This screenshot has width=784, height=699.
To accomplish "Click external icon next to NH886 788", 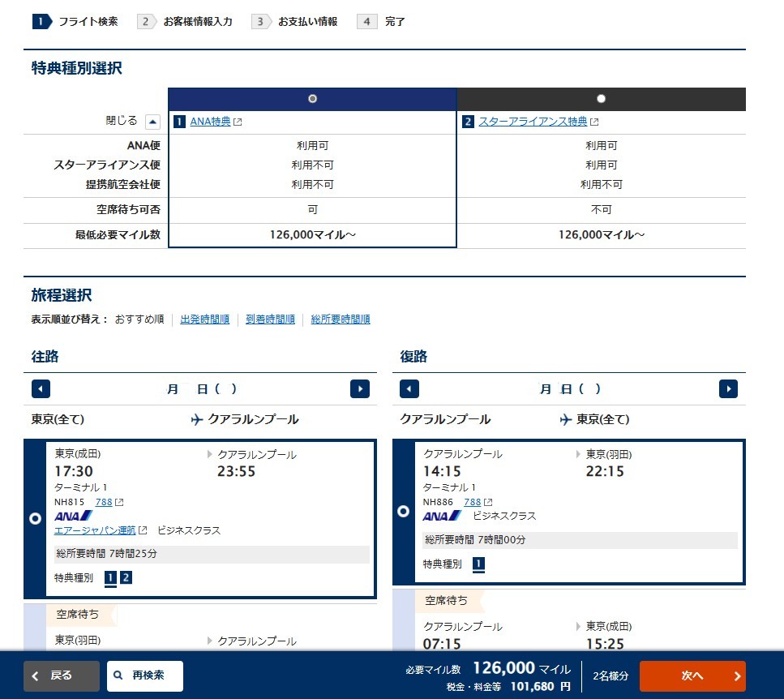I will click(488, 502).
